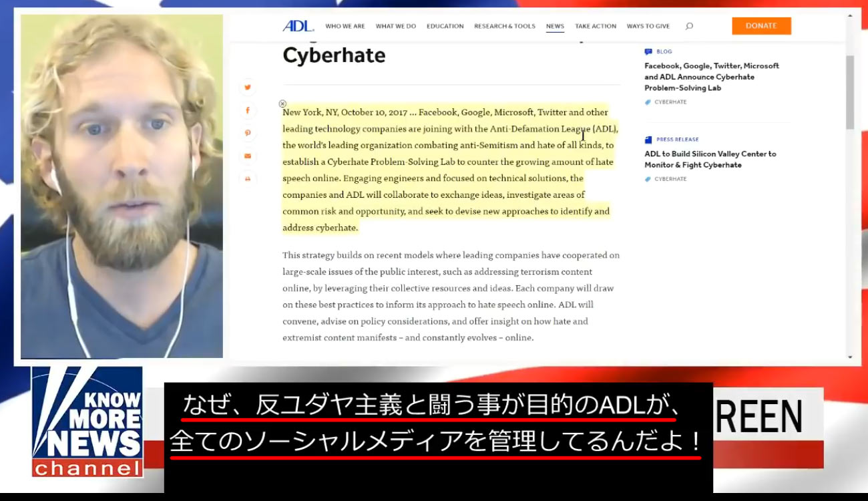Click the paragraph starting 'This strategy builds'
Image resolution: width=868 pixels, height=501 pixels.
click(451, 297)
